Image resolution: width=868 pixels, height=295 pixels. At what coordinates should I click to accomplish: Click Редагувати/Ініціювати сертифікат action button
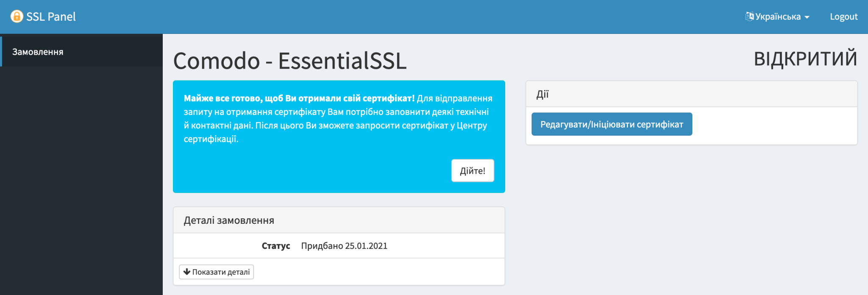coord(611,124)
